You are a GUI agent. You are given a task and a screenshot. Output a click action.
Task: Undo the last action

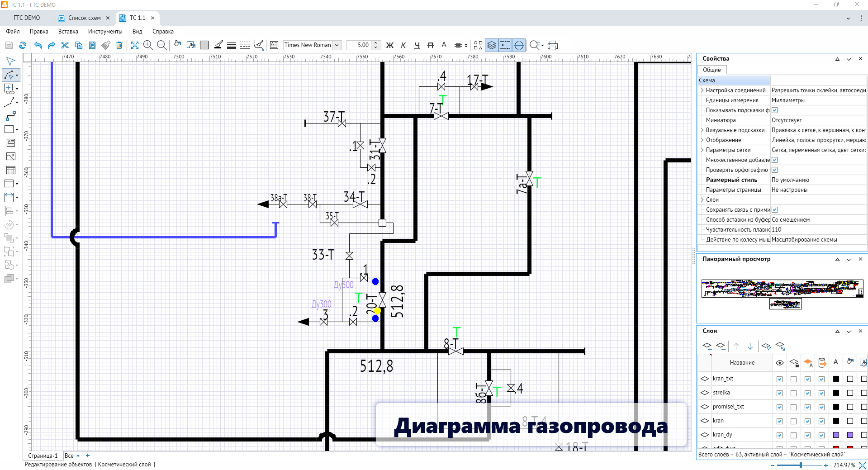tap(38, 45)
